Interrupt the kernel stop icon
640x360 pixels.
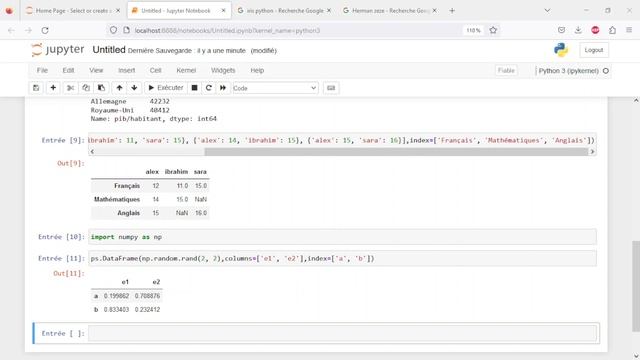coord(195,88)
